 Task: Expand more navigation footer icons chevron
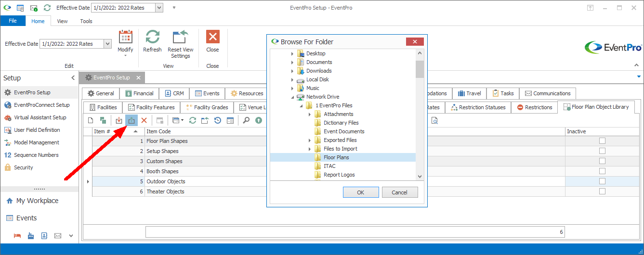(x=71, y=236)
